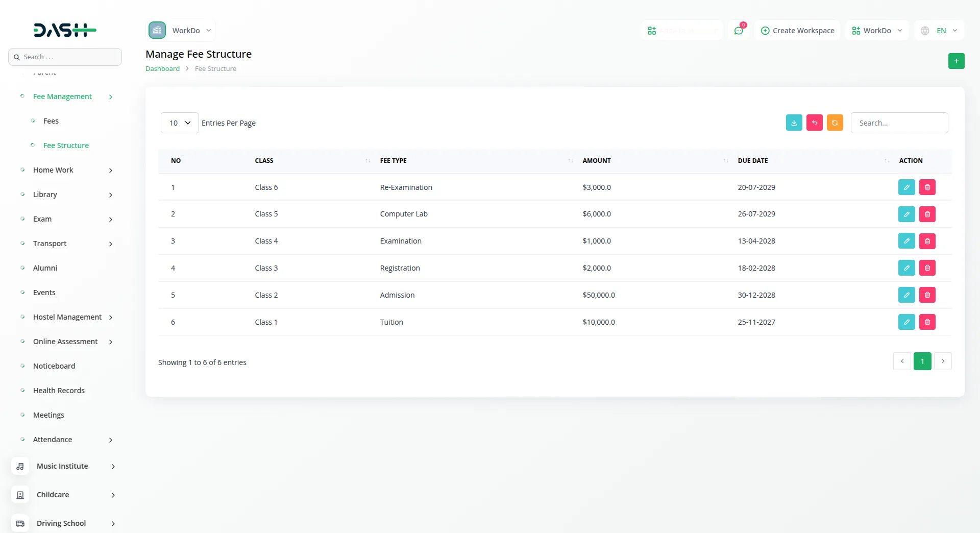Open the Fees submenu item
Viewport: 980px width, 533px height.
51,121
